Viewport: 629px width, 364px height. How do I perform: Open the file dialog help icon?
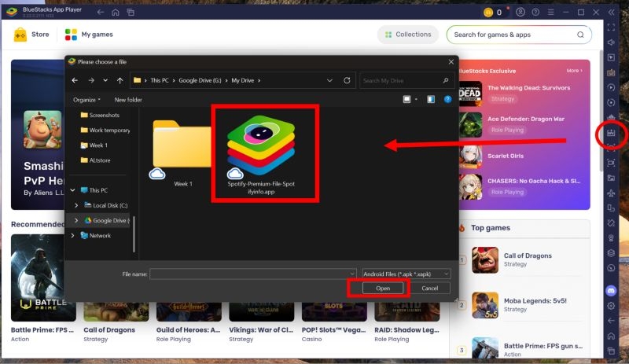(x=447, y=99)
